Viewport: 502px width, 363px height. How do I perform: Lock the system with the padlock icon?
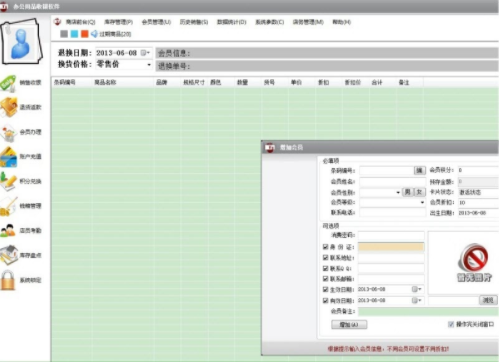(x=8, y=280)
